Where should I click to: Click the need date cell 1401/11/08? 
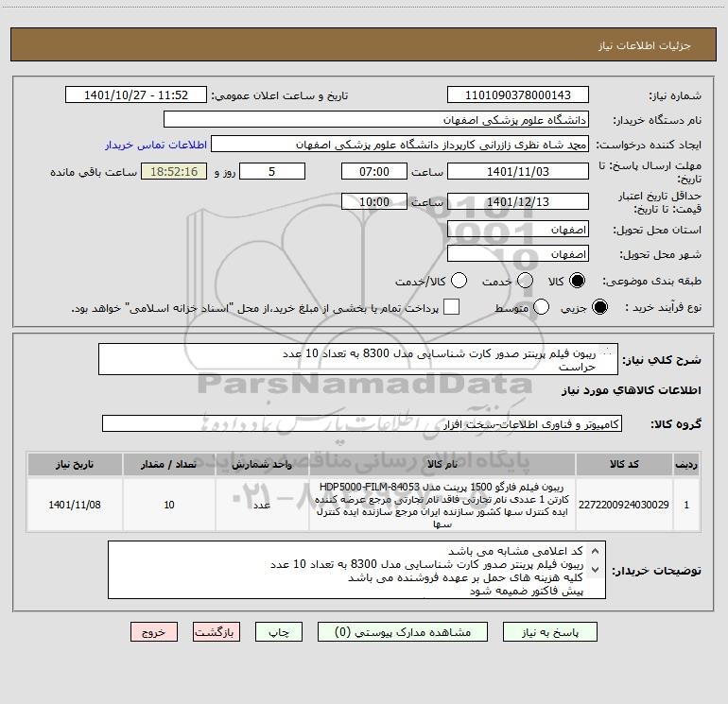pyautogui.click(x=75, y=505)
